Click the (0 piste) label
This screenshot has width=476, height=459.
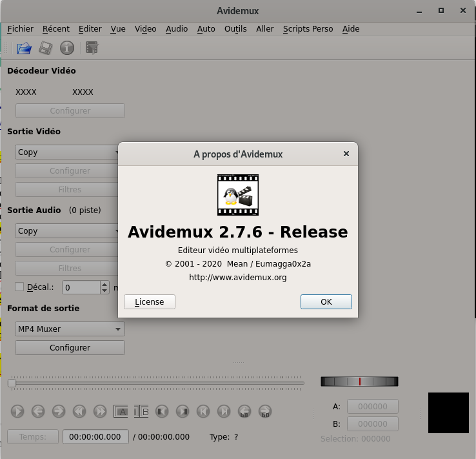pyautogui.click(x=84, y=210)
